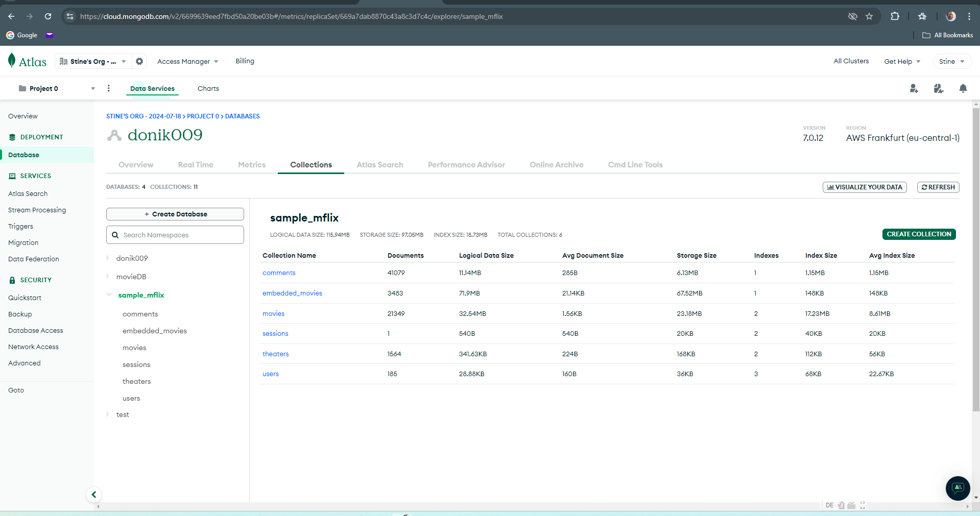Click the Search Namespaces input field
This screenshot has height=516, width=980.
click(x=175, y=235)
